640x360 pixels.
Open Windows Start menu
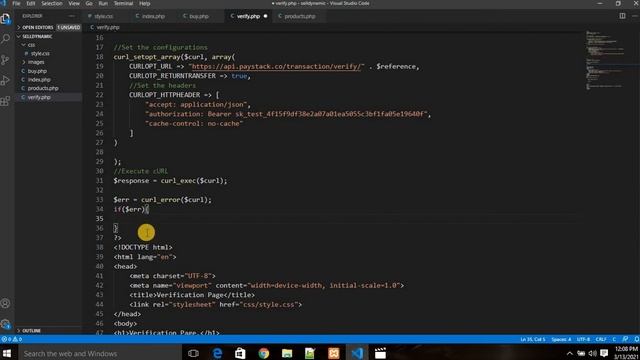click(x=7, y=353)
